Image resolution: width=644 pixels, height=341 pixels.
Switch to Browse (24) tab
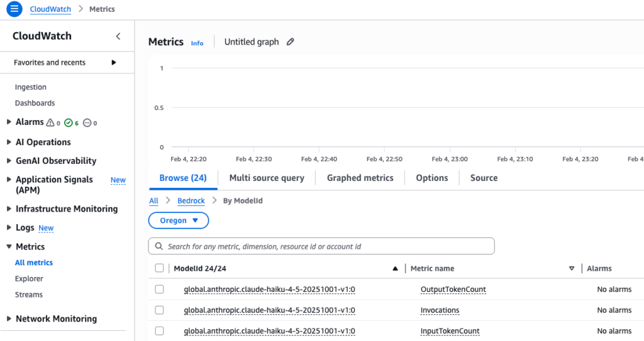(183, 178)
